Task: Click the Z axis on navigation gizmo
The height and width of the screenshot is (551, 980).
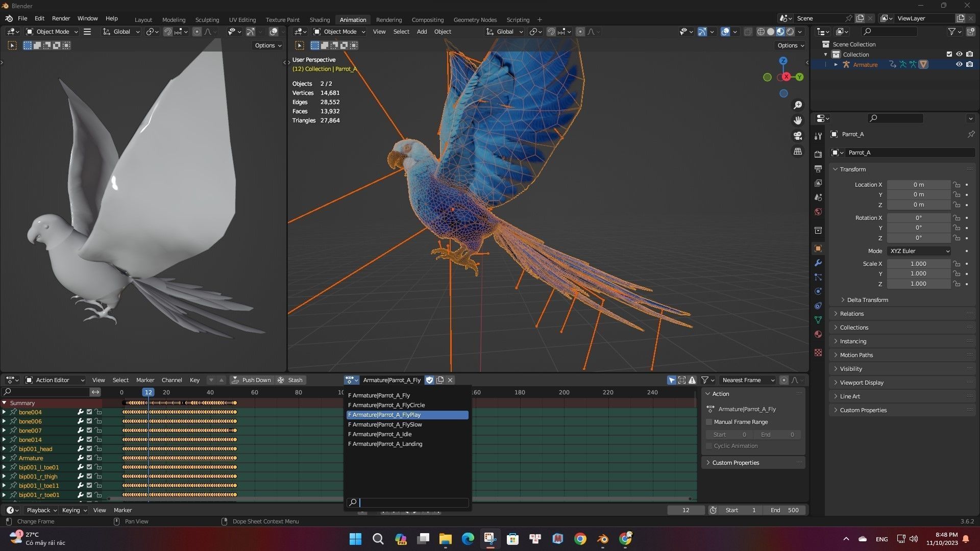Action: [x=783, y=61]
